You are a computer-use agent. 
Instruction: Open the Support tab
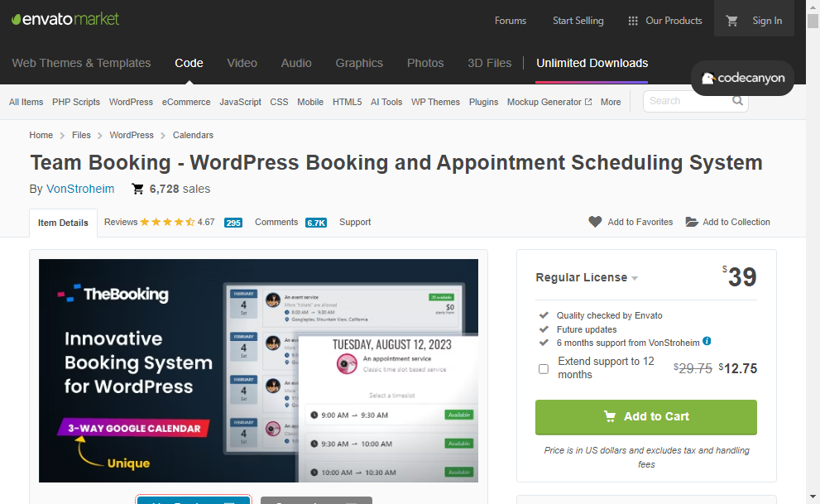355,222
